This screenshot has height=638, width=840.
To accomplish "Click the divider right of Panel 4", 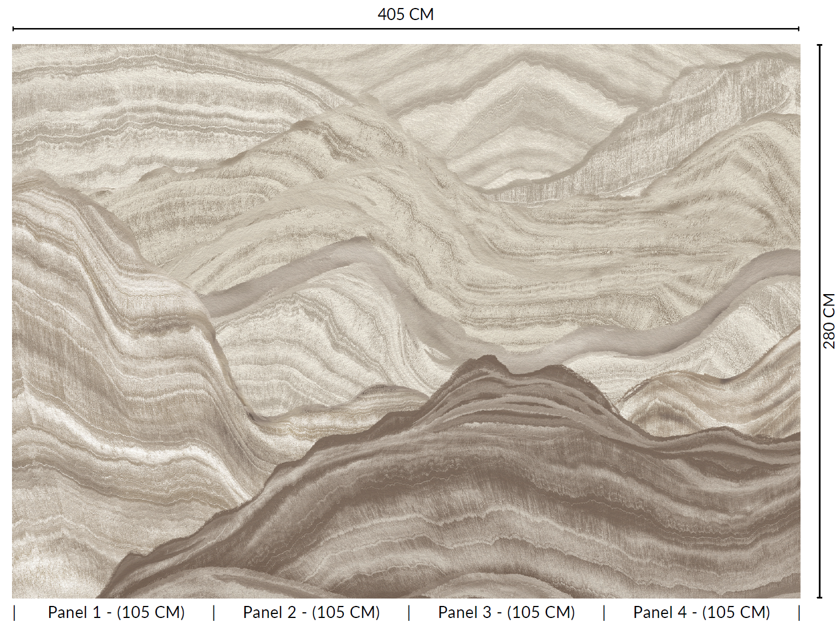I will tap(799, 613).
